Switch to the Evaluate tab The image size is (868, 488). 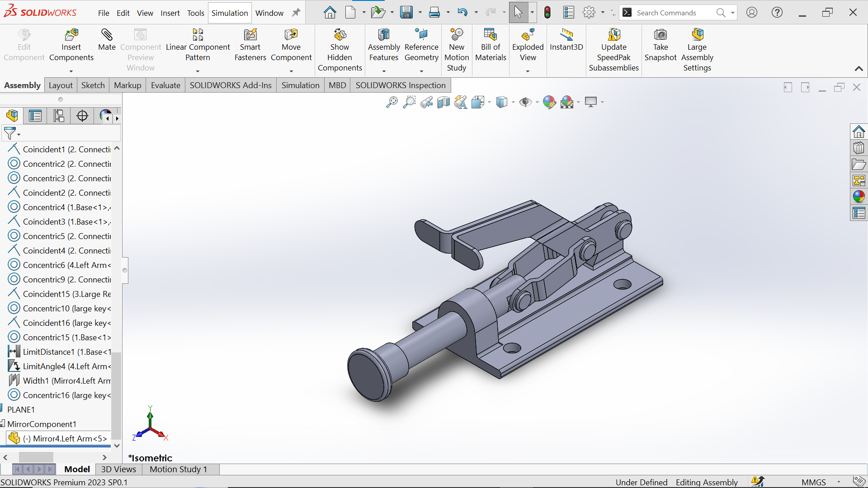(165, 85)
